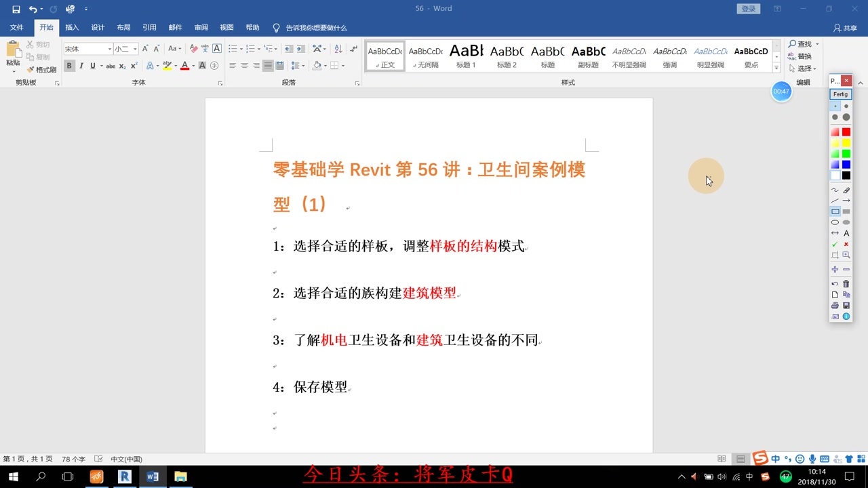Click the Distributed alignment icon

coord(279,66)
